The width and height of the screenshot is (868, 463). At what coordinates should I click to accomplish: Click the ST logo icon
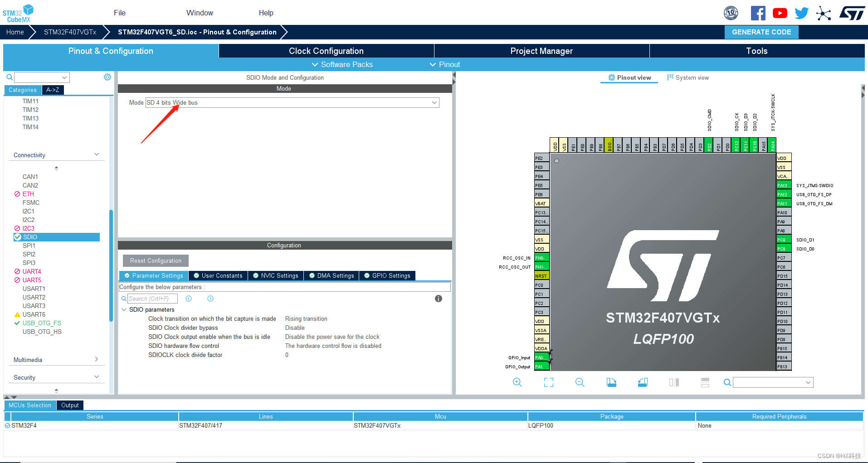coord(852,13)
